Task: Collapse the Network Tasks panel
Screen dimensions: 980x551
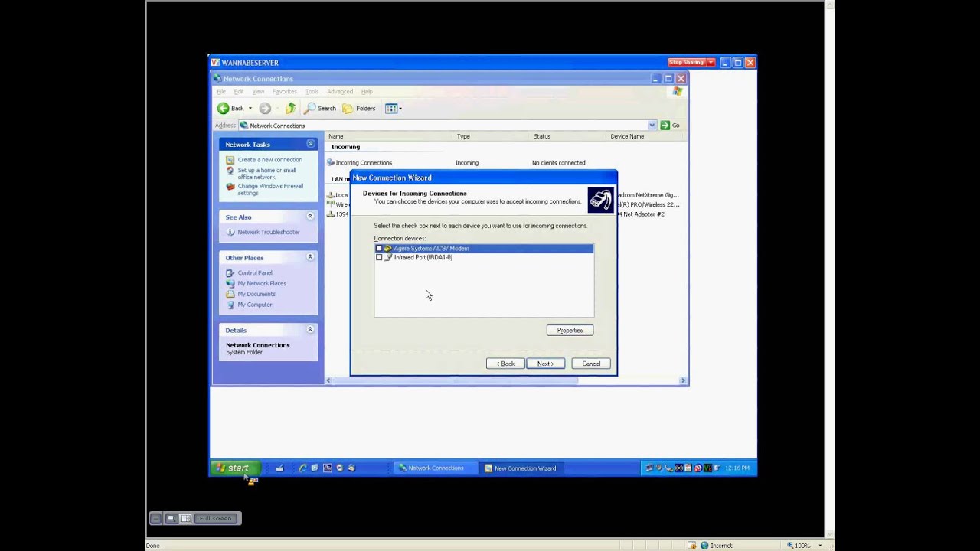Action: click(310, 144)
